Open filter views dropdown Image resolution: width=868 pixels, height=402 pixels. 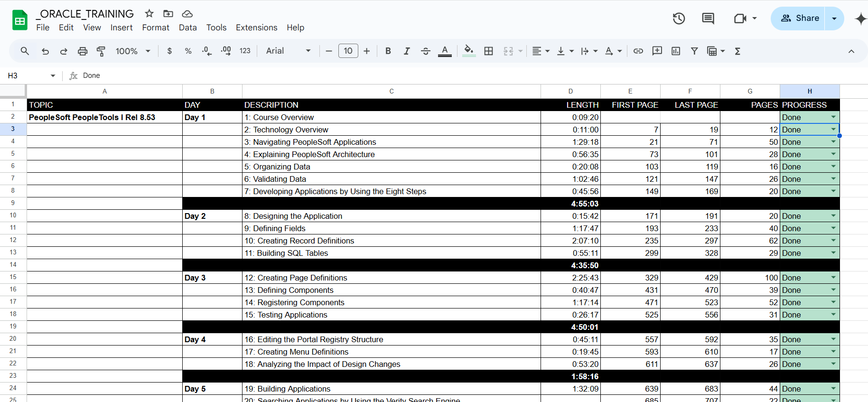coord(716,51)
